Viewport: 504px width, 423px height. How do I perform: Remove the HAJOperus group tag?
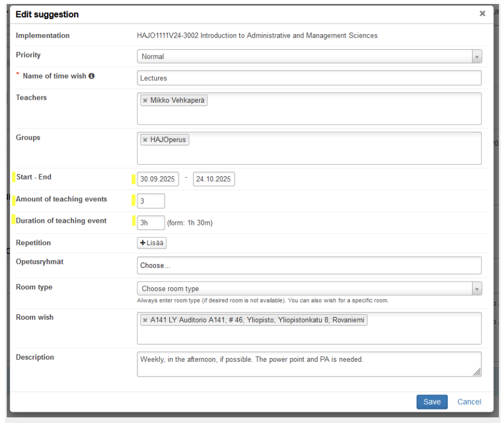(145, 140)
